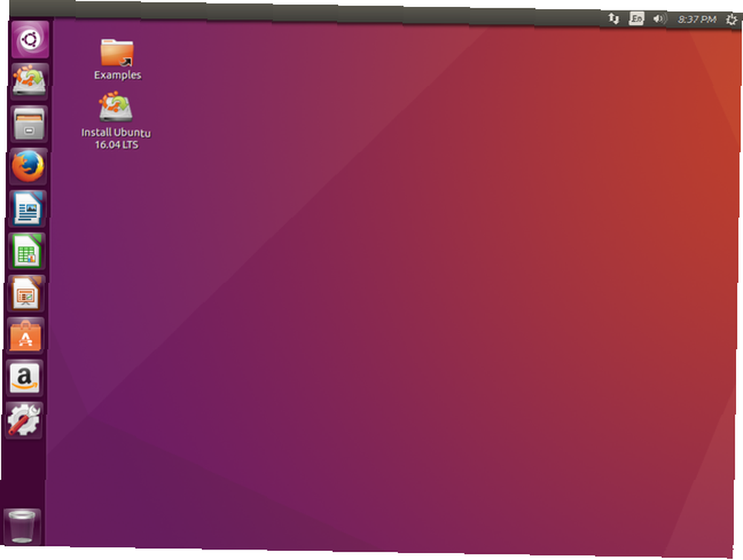The width and height of the screenshot is (743, 560).
Task: Open the sound volume indicator
Action: (660, 19)
